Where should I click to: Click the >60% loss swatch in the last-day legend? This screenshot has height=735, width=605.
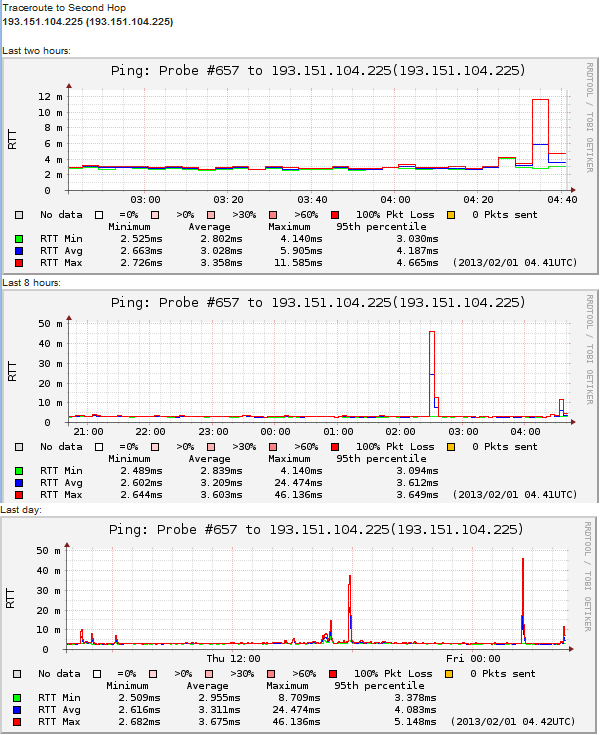(x=273, y=674)
